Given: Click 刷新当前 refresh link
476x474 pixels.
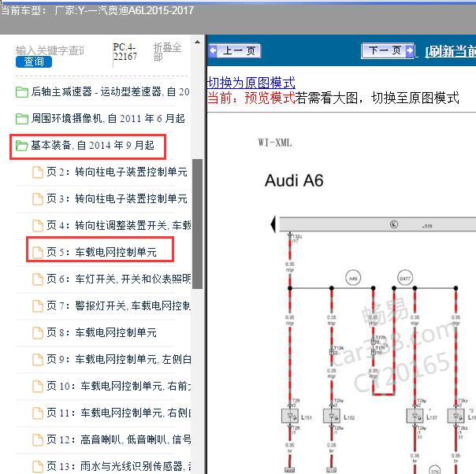Looking at the screenshot, I should [450, 51].
